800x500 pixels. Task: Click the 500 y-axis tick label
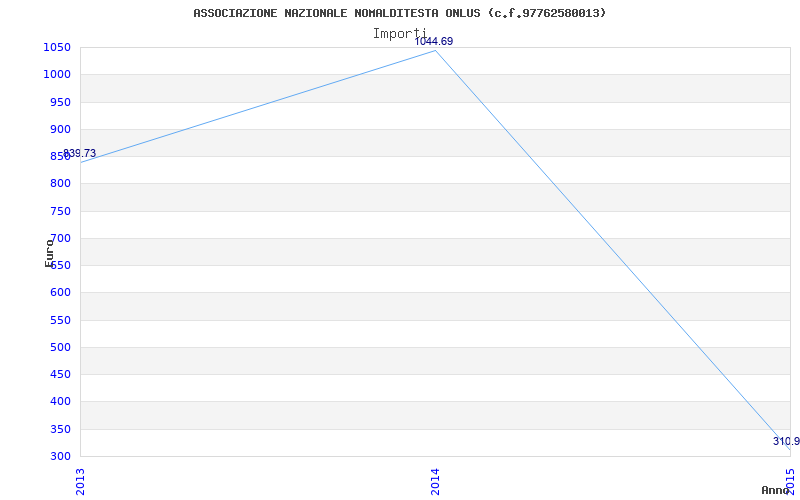[x=60, y=347]
